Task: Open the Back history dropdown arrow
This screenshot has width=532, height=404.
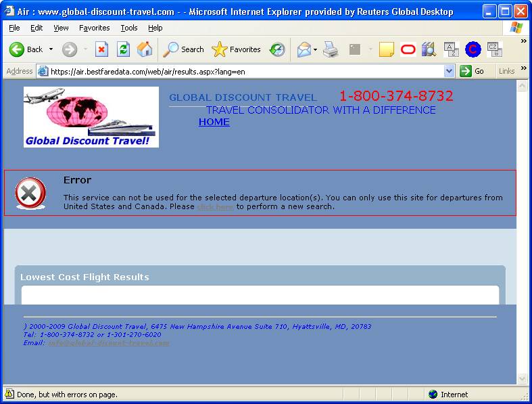Action: click(51, 49)
